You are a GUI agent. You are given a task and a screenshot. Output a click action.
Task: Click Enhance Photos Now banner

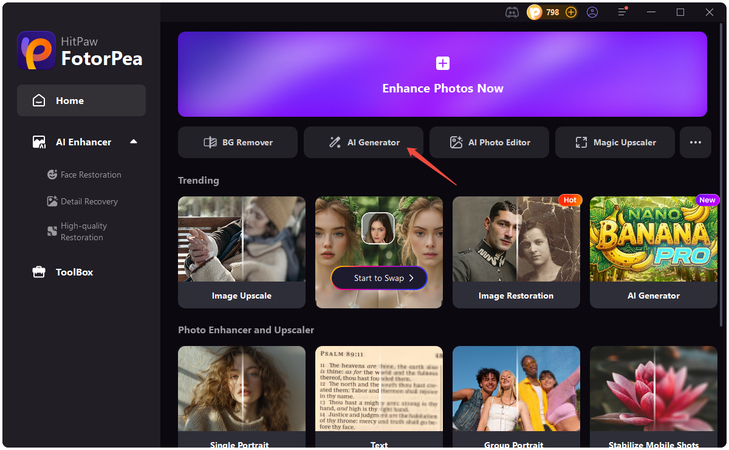pos(443,74)
